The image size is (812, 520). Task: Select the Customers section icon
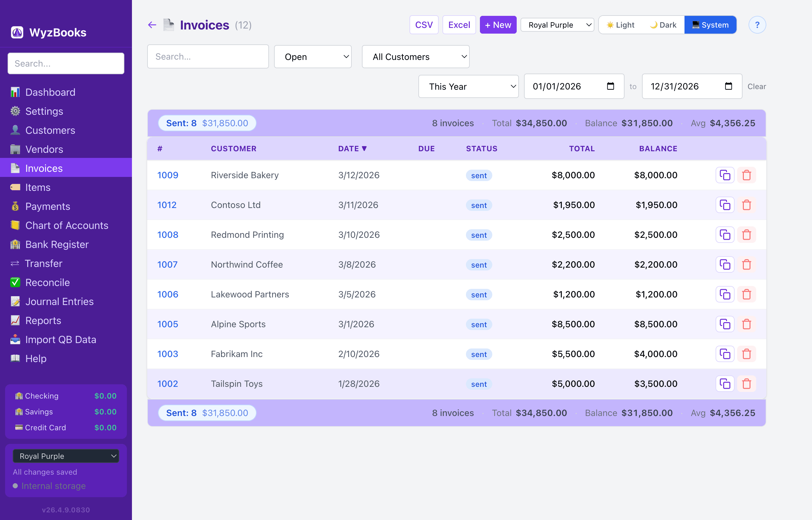16,130
